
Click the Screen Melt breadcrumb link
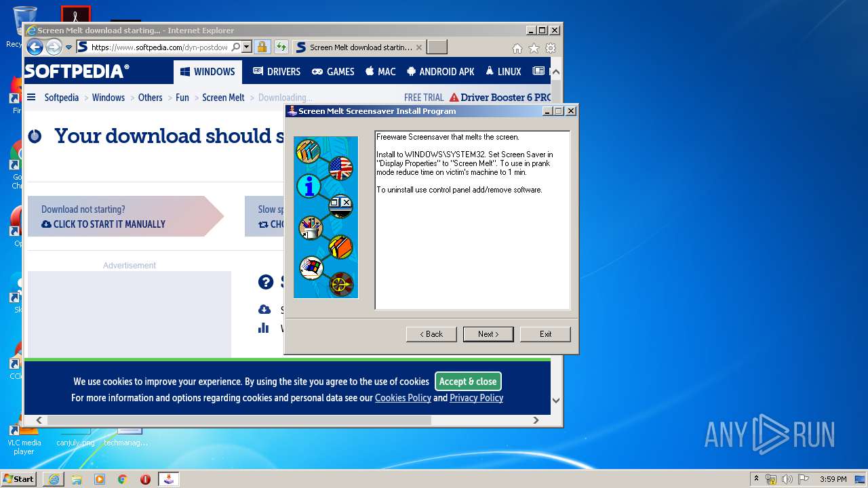[x=223, y=98]
